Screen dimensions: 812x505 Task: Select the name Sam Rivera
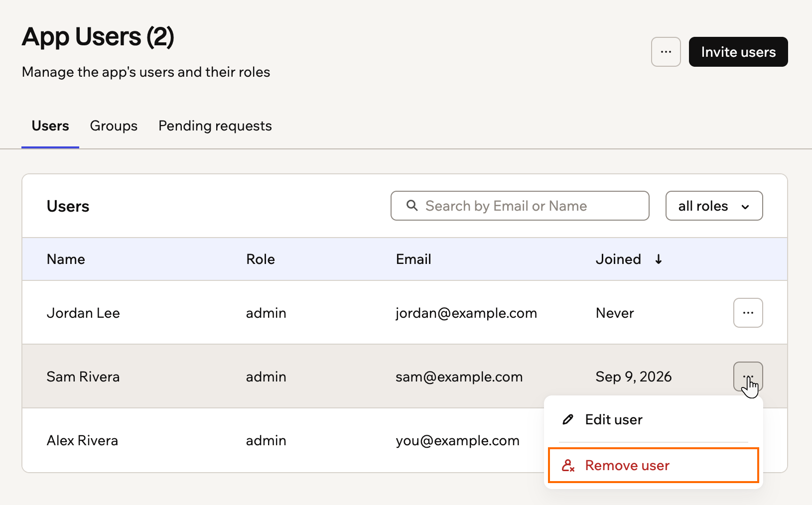[x=83, y=377]
